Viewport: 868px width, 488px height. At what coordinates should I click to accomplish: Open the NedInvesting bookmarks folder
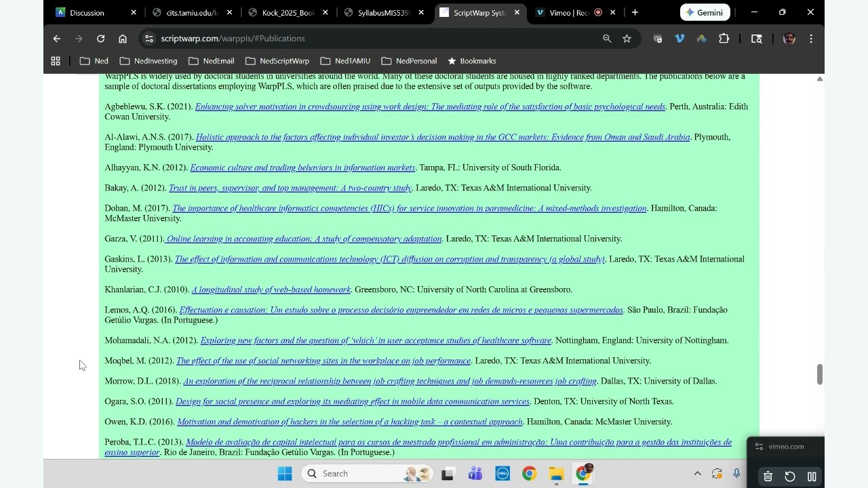coord(149,61)
